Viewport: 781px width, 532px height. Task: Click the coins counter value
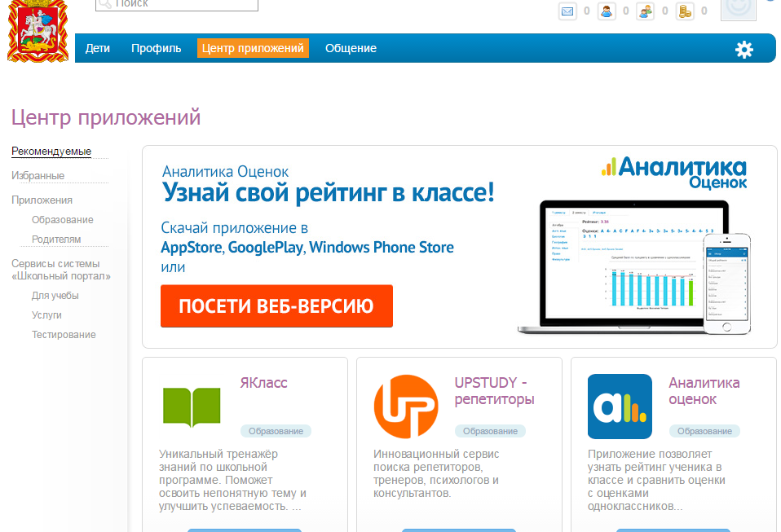click(704, 11)
